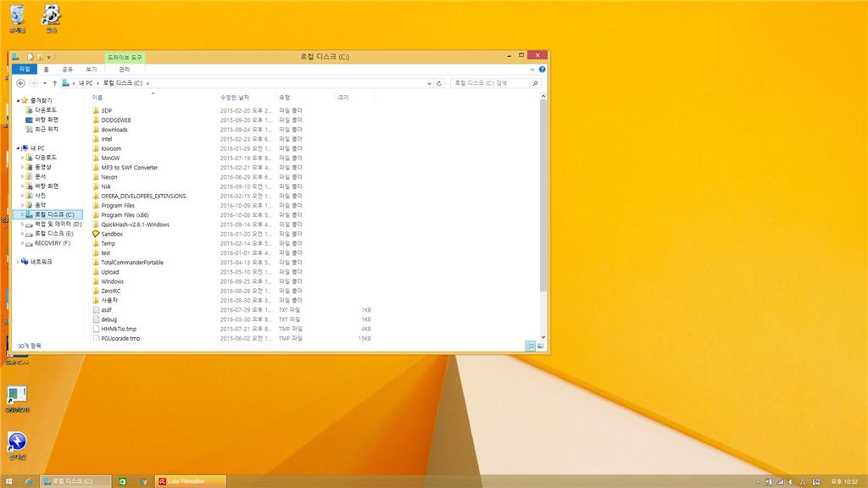
Task: Select the TotalCommanderPortable folder
Action: pos(128,263)
